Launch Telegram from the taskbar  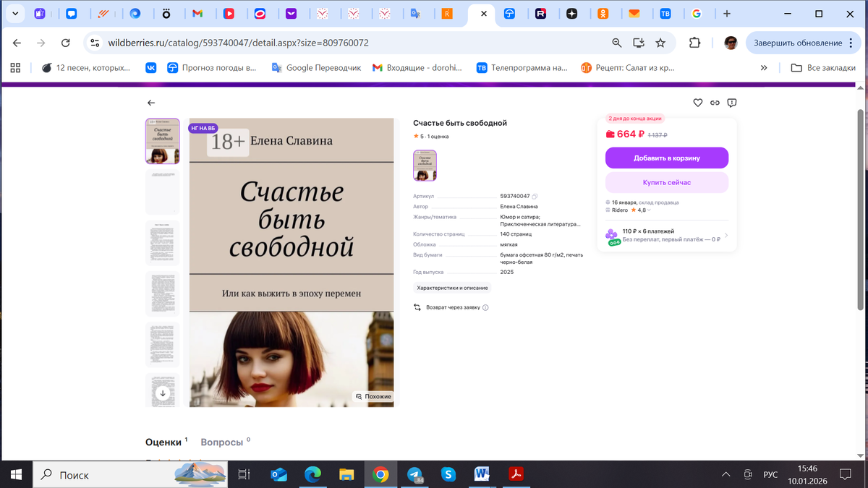[x=415, y=475]
